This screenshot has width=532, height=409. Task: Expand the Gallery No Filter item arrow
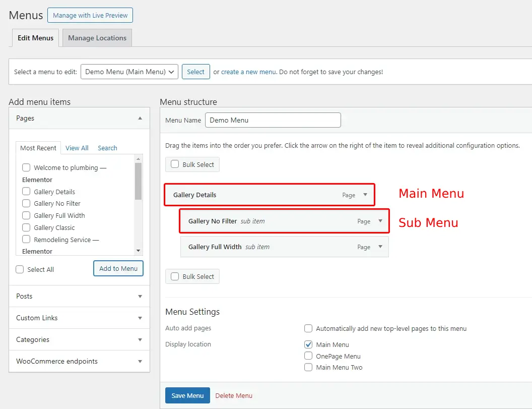[x=380, y=221]
